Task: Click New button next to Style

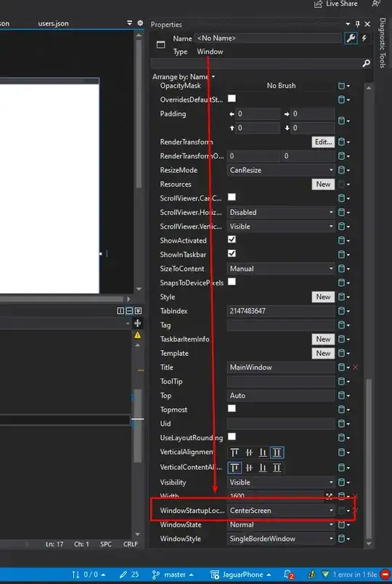Action: coord(323,297)
